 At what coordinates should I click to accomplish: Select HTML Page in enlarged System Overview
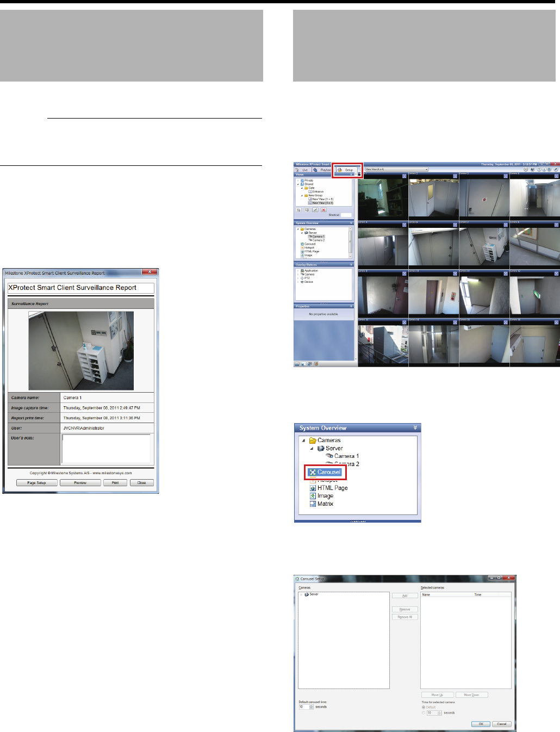pyautogui.click(x=328, y=488)
